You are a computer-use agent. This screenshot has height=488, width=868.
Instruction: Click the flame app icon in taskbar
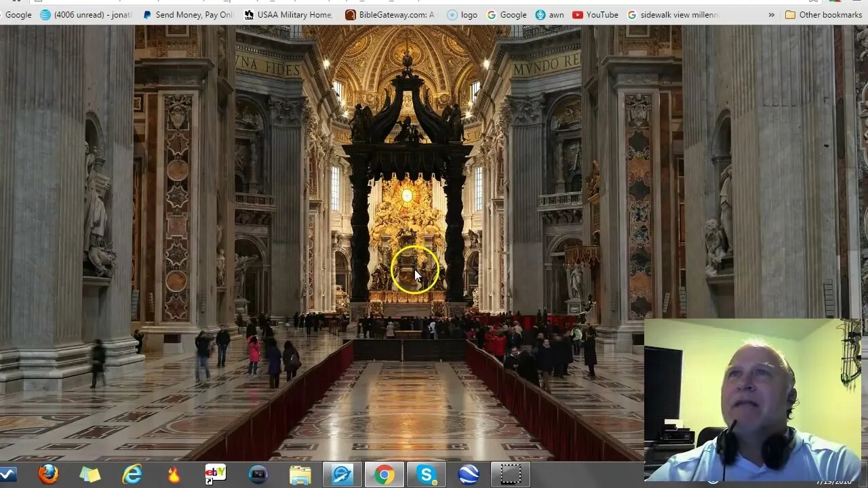point(174,474)
